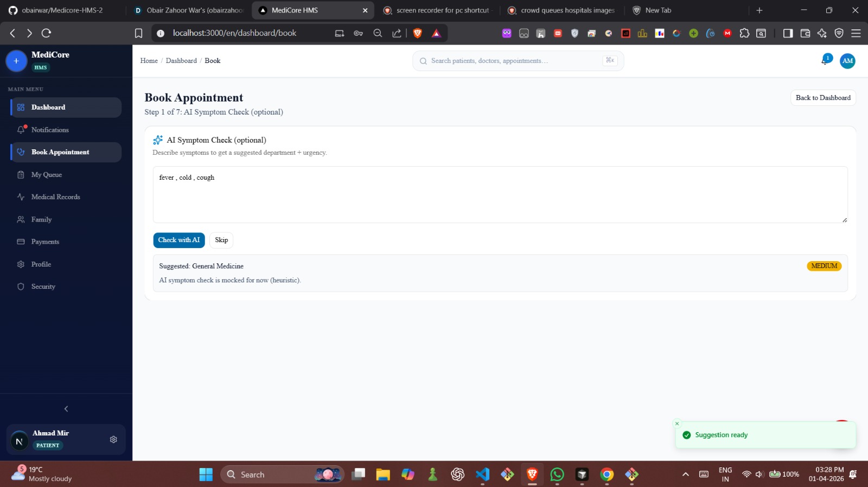Open Dashboard in the sidebar
Image resolution: width=868 pixels, height=487 pixels.
pos(66,107)
